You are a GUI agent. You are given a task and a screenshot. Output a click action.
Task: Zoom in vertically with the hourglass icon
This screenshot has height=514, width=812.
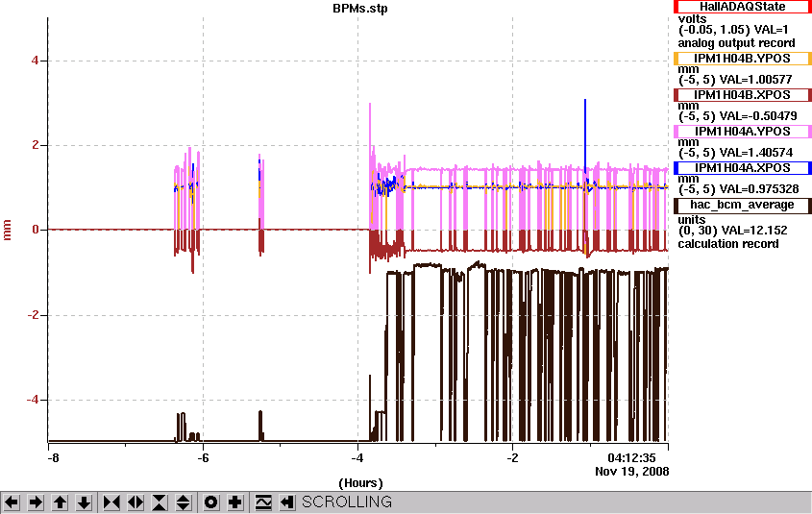pyautogui.click(x=160, y=502)
